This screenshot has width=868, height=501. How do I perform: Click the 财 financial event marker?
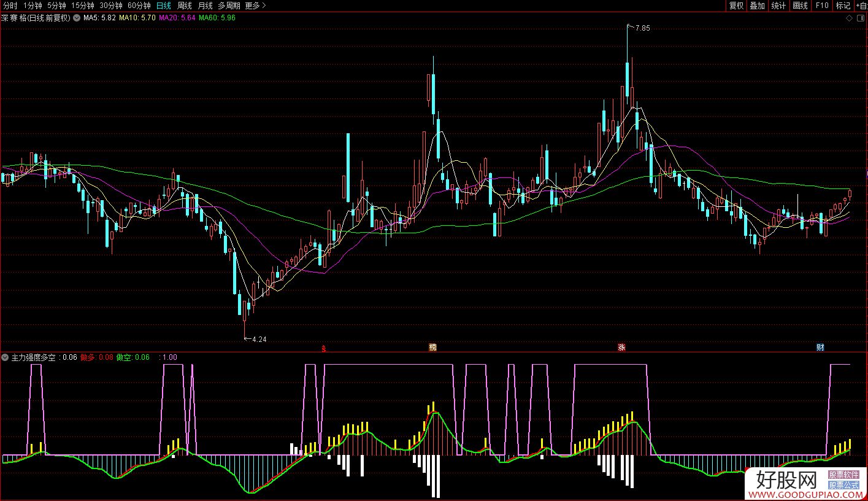(x=820, y=348)
